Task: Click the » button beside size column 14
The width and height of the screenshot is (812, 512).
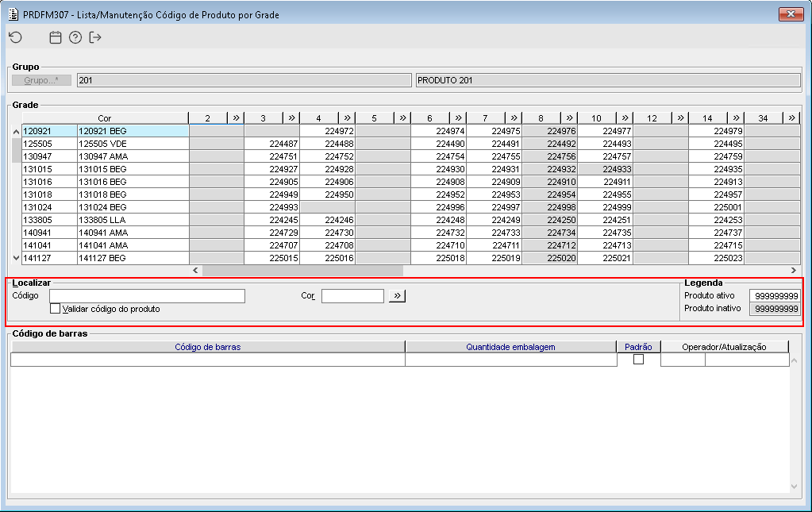Action: 736,118
